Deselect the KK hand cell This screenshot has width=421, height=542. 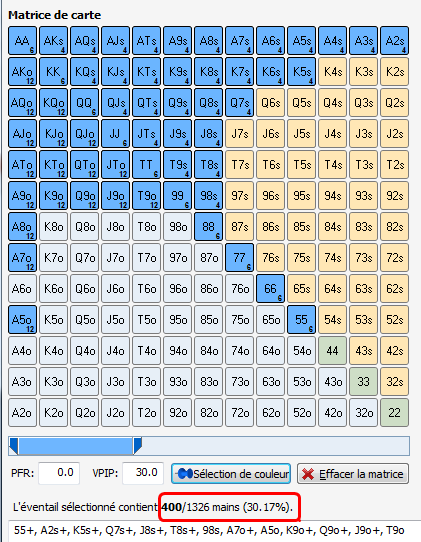[x=54, y=72]
